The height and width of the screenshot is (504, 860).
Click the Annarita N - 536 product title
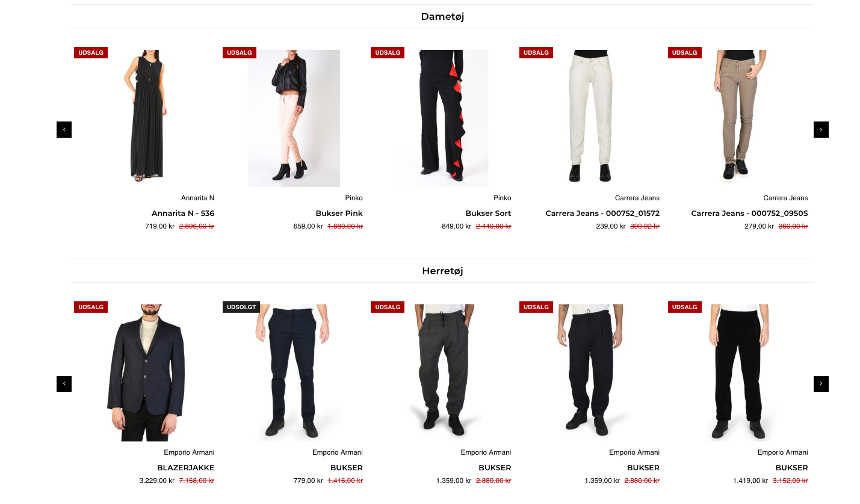pos(183,214)
